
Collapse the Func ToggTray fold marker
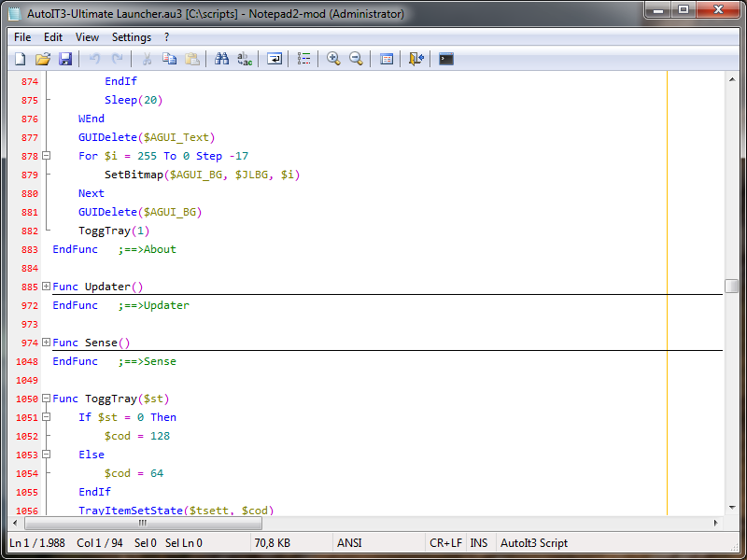tap(46, 399)
